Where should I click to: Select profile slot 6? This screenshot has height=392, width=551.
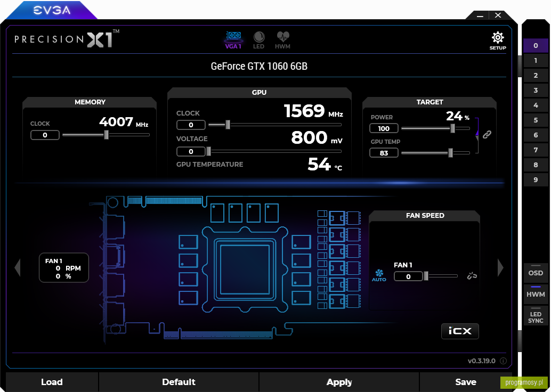point(536,135)
